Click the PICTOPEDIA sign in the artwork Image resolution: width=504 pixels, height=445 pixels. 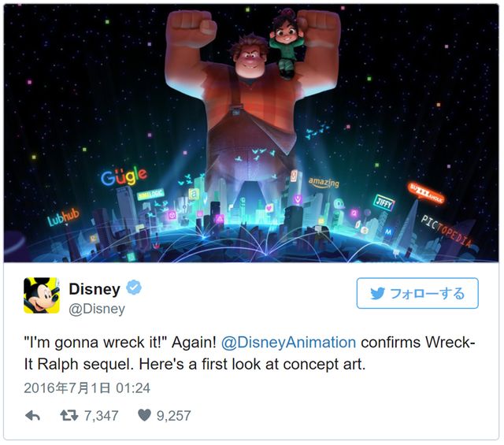point(447,230)
